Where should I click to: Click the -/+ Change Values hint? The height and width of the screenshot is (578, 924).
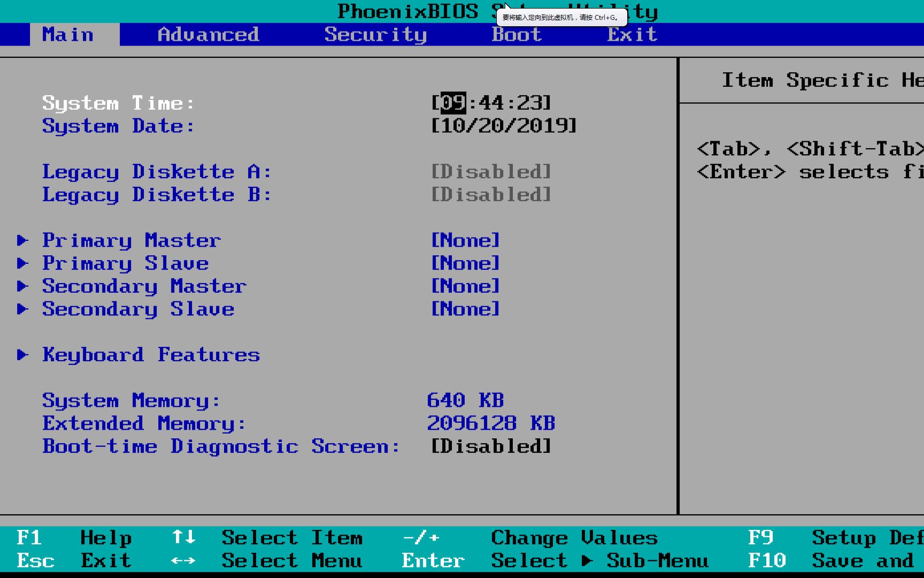(530, 538)
